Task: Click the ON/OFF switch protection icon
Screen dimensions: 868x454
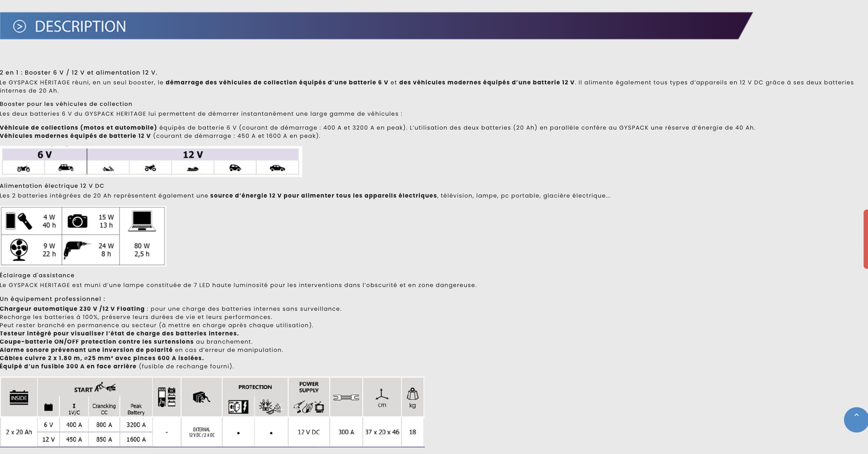Action: pos(238,407)
